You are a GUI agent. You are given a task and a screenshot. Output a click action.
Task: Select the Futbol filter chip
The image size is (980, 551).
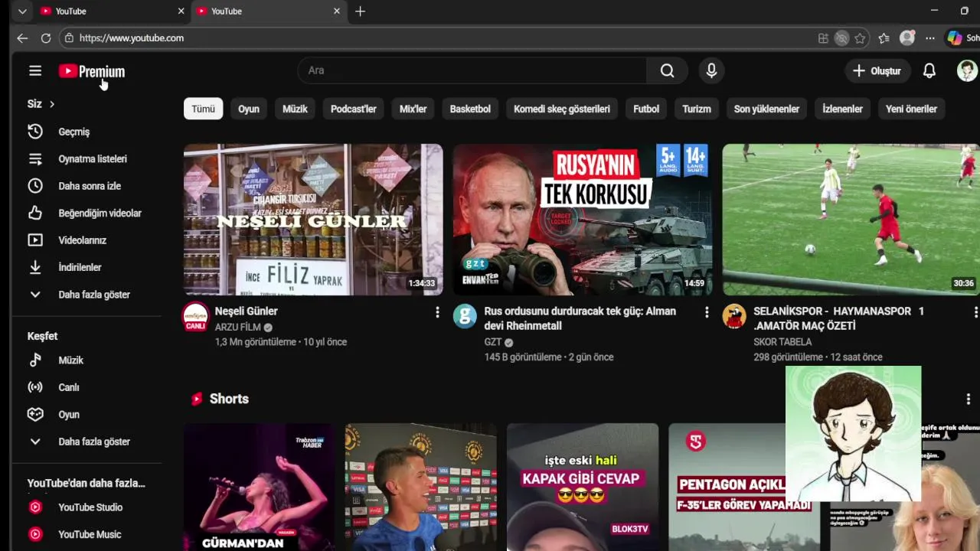tap(646, 109)
